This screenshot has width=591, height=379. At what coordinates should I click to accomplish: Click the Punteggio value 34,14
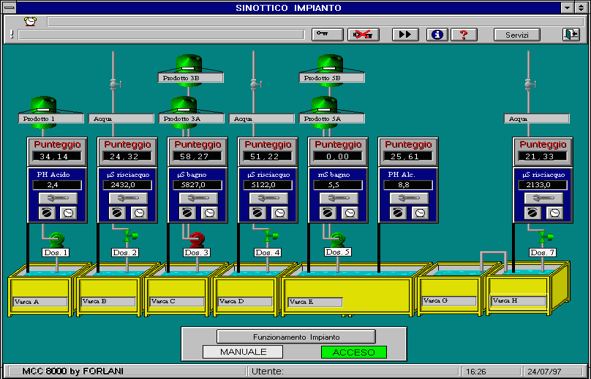(57, 156)
